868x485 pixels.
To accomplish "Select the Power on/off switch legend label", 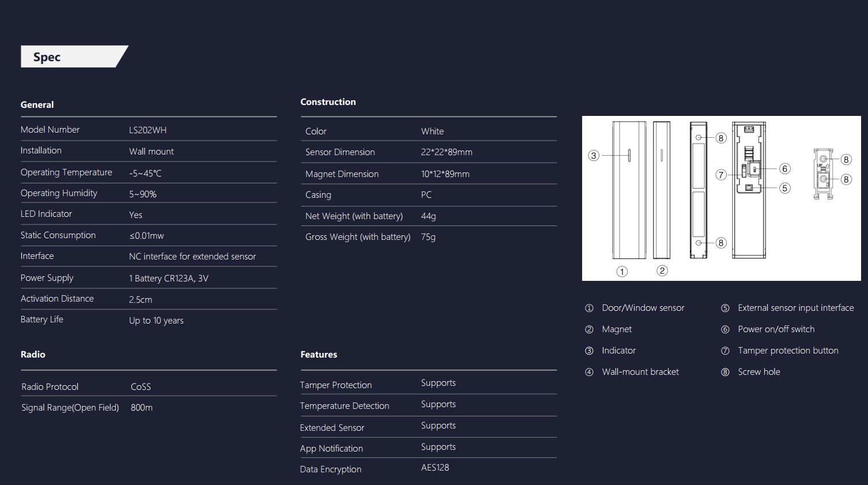I will 776,329.
